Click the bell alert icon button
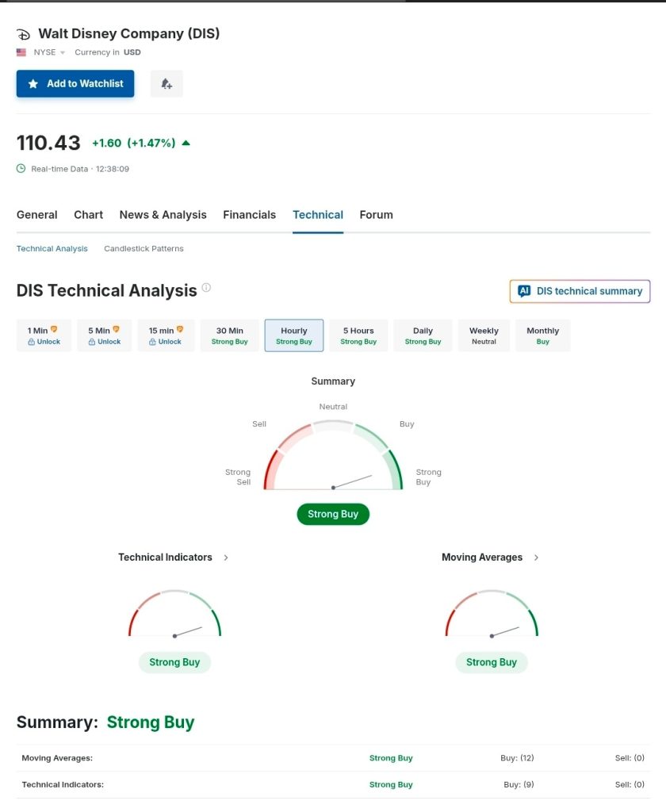This screenshot has height=812, width=666. [166, 83]
